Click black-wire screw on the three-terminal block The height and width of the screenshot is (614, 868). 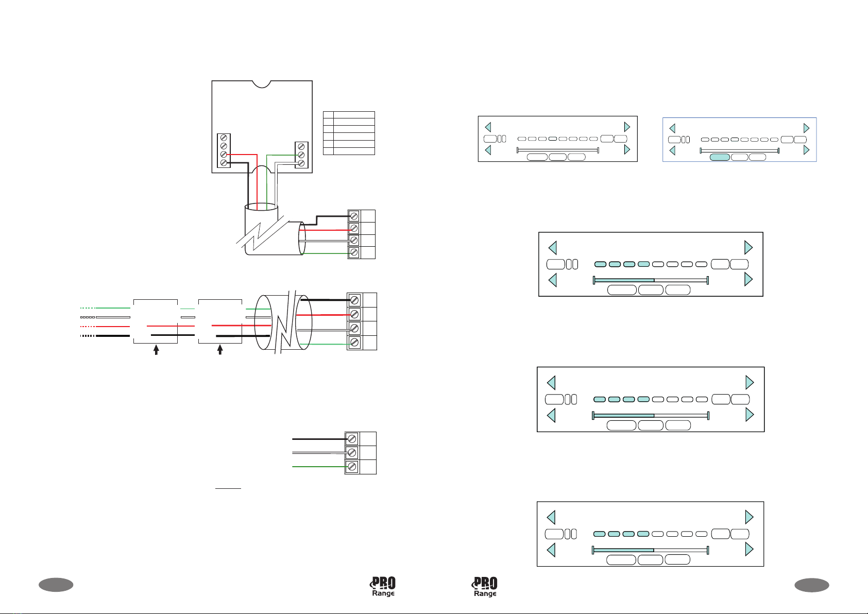[352, 439]
